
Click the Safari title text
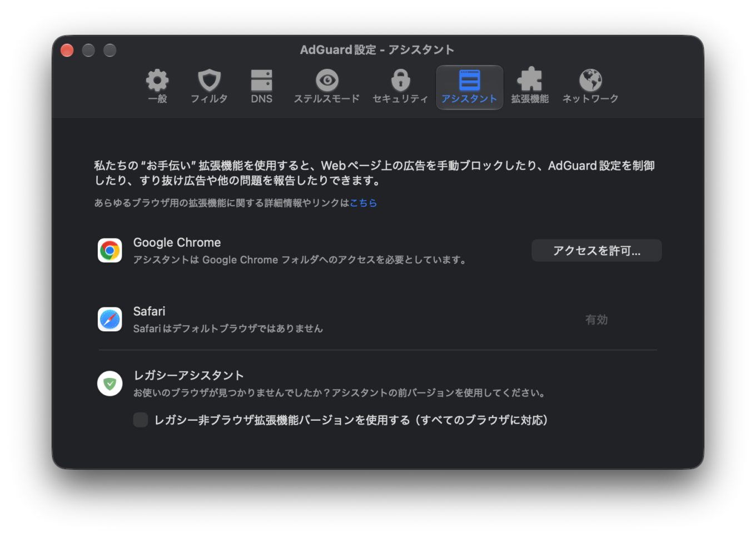(149, 311)
